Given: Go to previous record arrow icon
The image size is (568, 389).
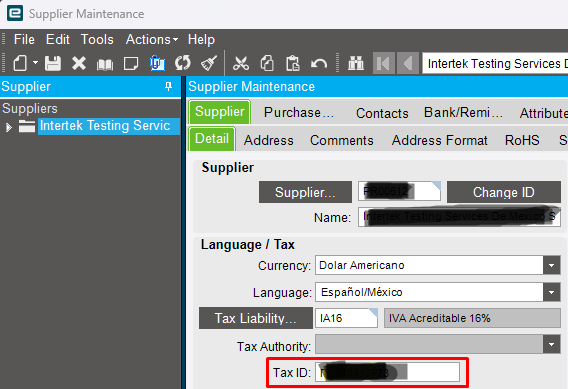Looking at the screenshot, I should (x=408, y=63).
